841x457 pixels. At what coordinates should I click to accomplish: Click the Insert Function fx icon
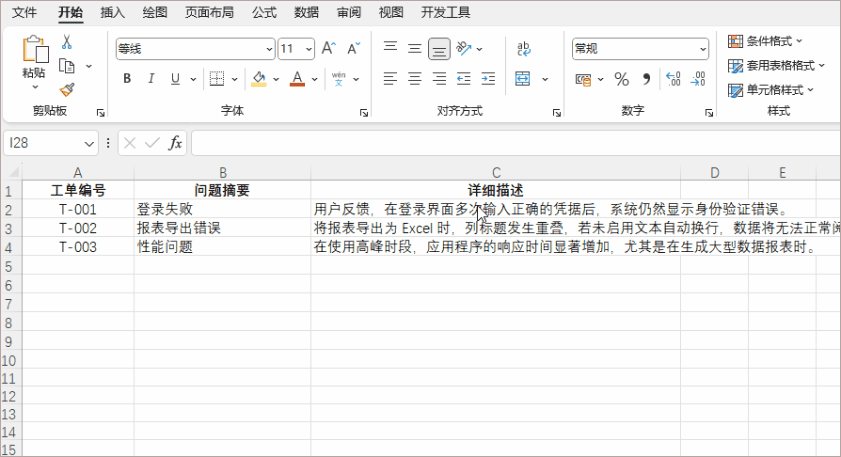(x=175, y=143)
